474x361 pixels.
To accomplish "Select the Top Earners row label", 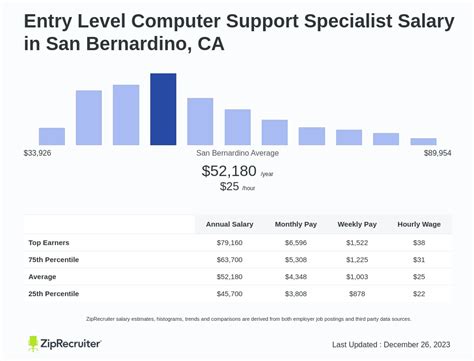I will coord(49,243).
